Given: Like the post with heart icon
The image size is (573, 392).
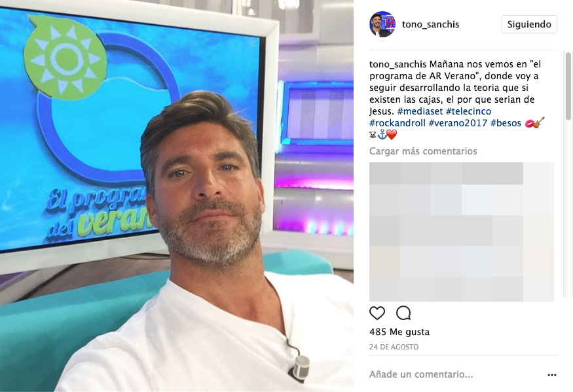Looking at the screenshot, I should click(377, 313).
